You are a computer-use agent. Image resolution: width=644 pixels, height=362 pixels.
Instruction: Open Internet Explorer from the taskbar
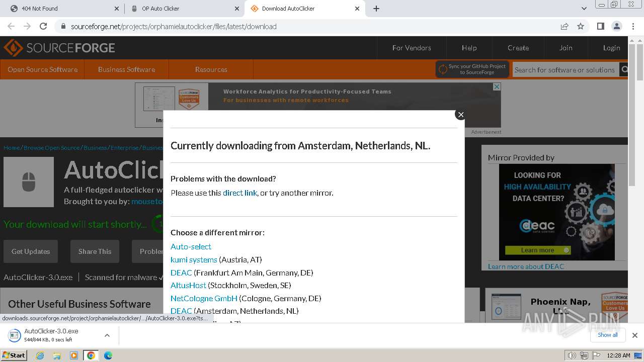[40, 355]
